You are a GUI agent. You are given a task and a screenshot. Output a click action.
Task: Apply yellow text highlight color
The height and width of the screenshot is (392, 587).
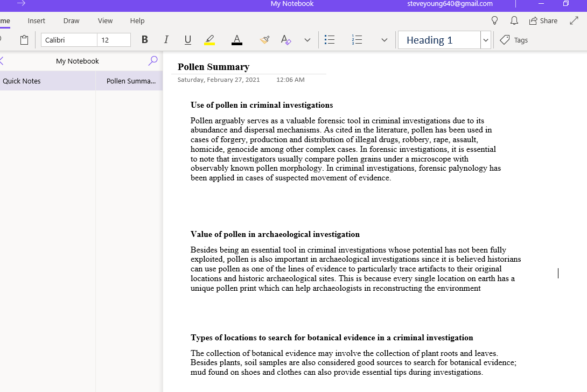point(209,40)
